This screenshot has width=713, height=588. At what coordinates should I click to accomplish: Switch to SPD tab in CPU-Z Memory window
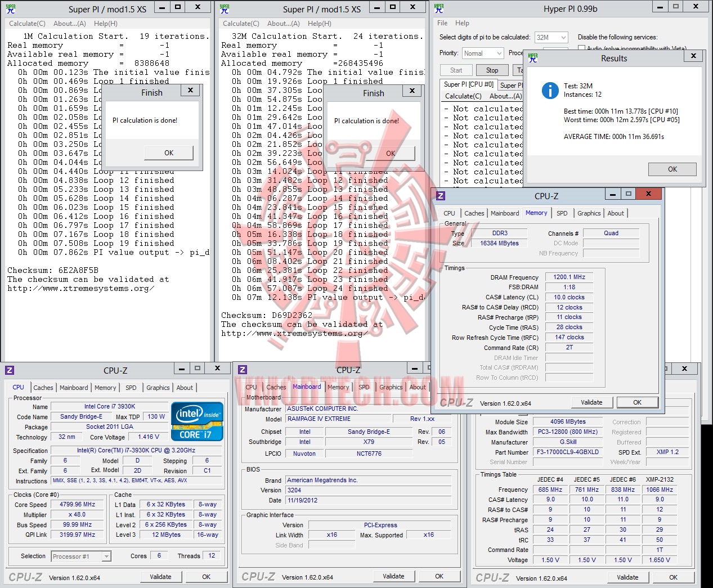562,213
